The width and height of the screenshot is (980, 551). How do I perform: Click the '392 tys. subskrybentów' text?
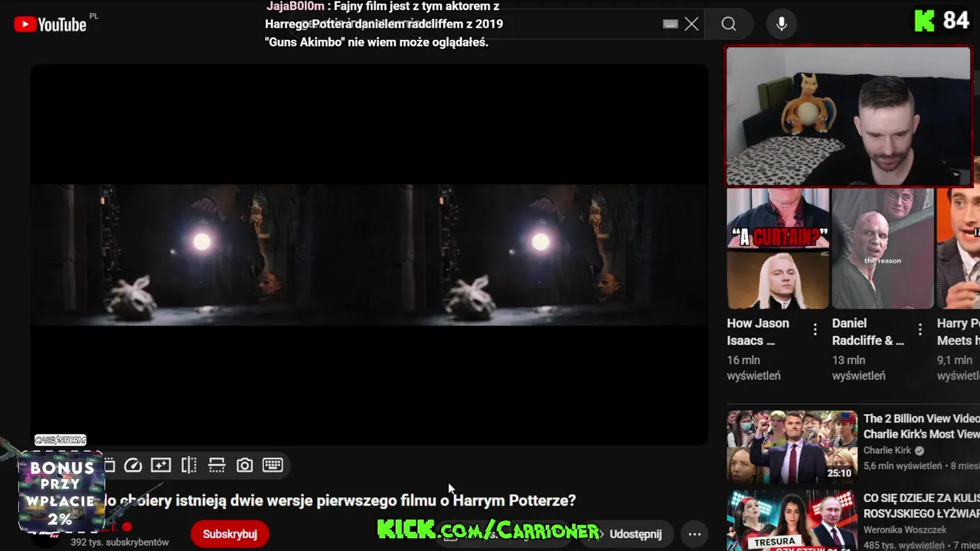119,542
